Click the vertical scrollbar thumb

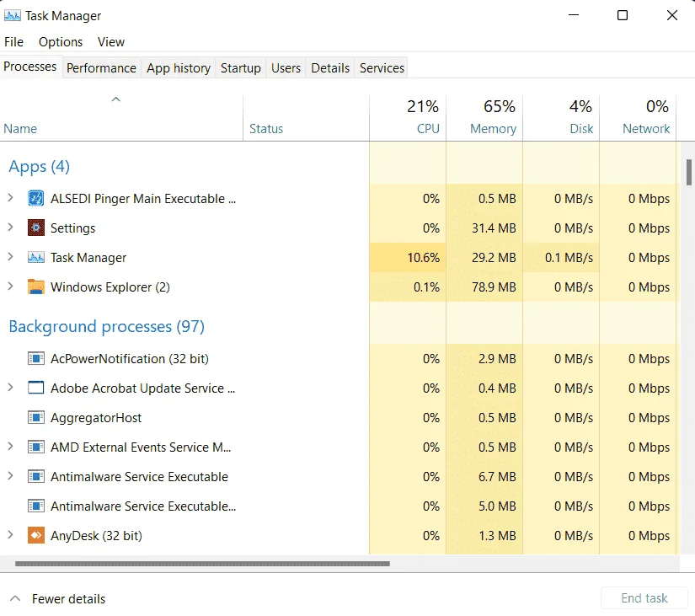[689, 172]
